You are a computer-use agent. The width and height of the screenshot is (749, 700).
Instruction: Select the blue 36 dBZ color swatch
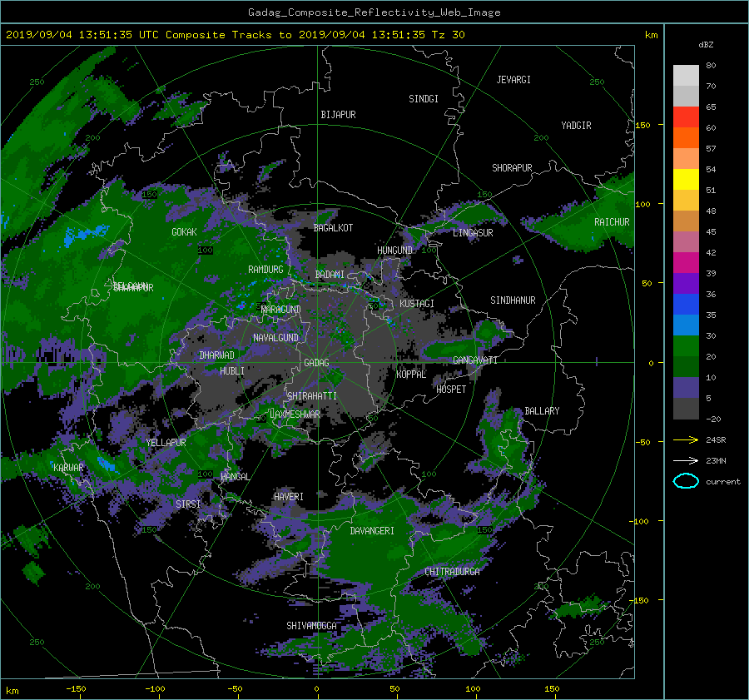click(x=686, y=304)
